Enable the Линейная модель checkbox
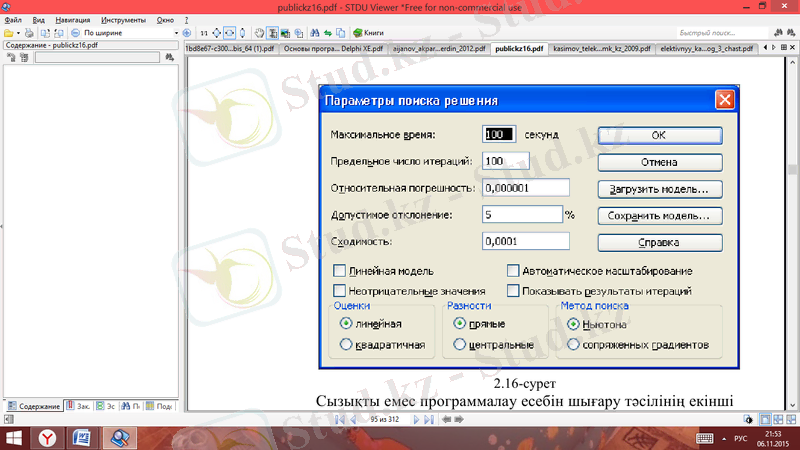The height and width of the screenshot is (450, 800). click(340, 271)
